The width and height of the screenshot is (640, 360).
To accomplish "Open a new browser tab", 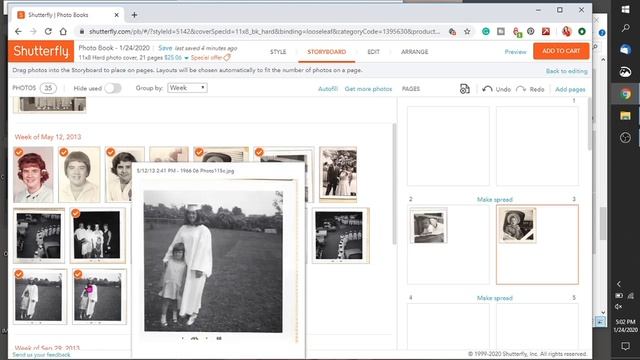I will (134, 15).
